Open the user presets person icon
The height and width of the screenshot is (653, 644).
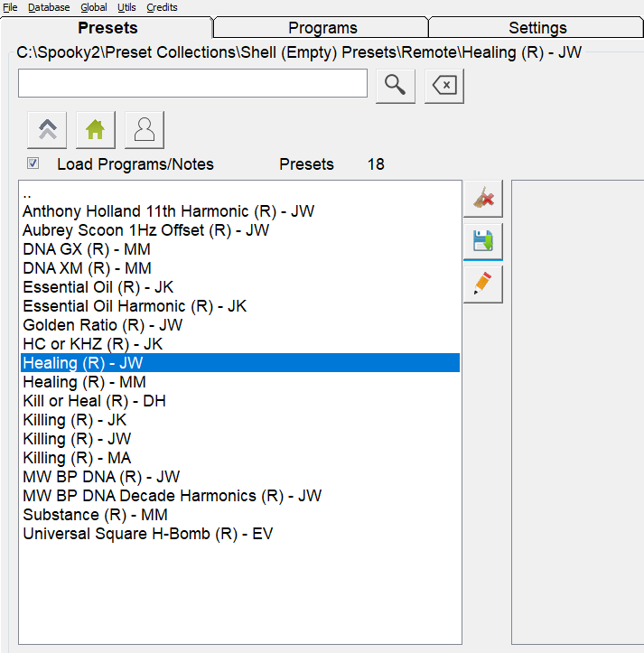[145, 130]
